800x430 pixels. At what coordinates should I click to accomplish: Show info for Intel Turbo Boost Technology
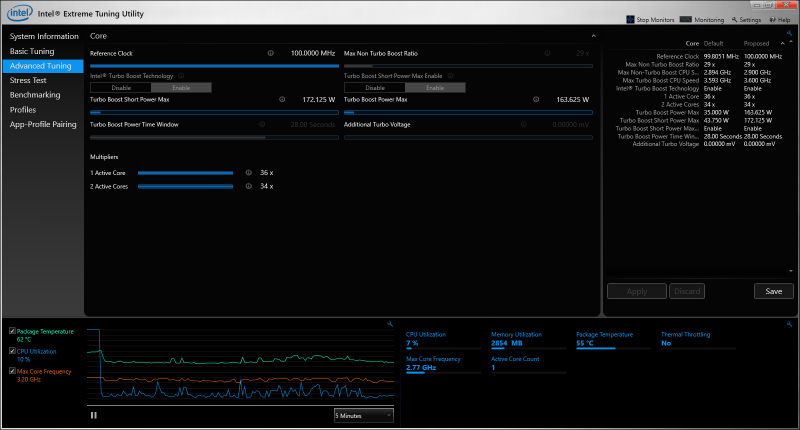pyautogui.click(x=181, y=75)
